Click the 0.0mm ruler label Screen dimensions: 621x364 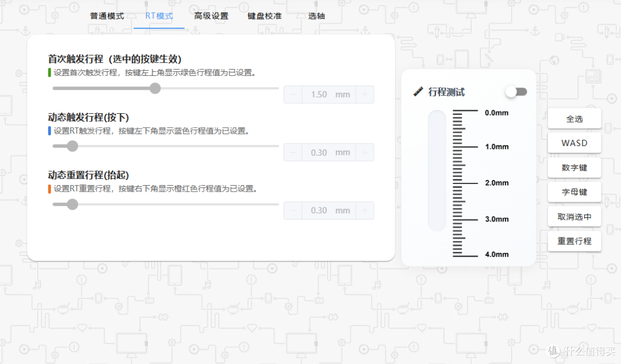click(x=497, y=113)
